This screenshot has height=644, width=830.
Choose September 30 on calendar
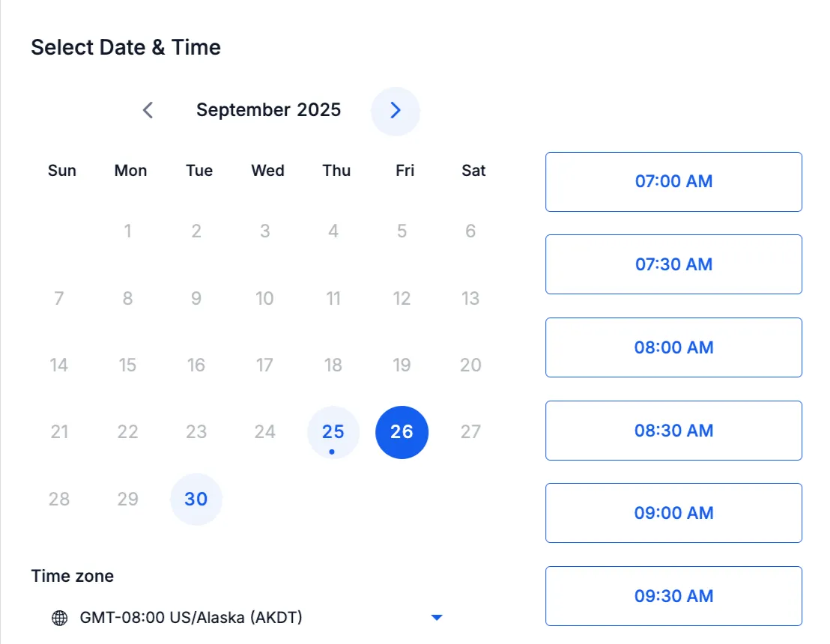196,499
